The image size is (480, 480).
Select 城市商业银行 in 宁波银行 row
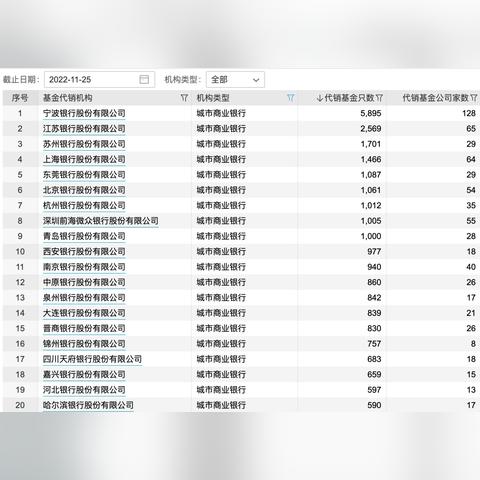coord(221,113)
